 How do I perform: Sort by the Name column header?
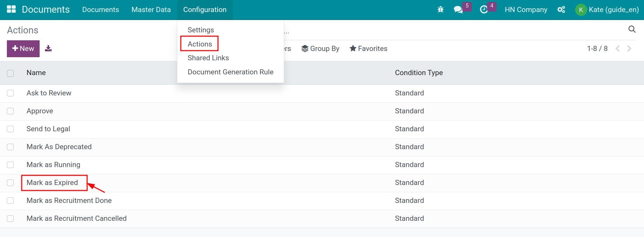tap(36, 73)
